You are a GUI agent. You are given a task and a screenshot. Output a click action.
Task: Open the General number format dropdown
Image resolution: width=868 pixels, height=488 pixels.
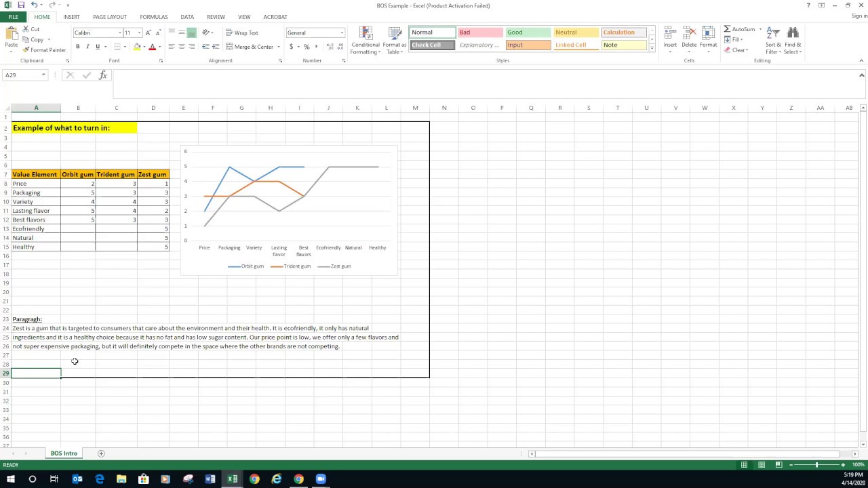click(x=342, y=33)
